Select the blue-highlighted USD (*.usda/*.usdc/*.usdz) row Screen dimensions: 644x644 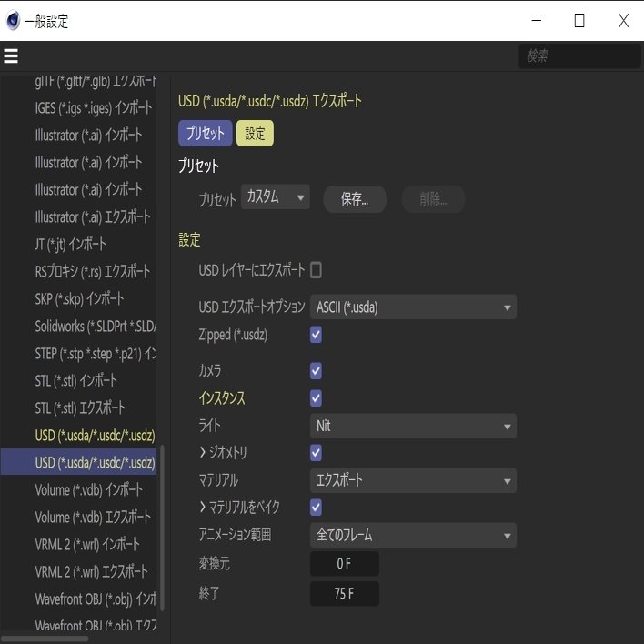(78, 462)
